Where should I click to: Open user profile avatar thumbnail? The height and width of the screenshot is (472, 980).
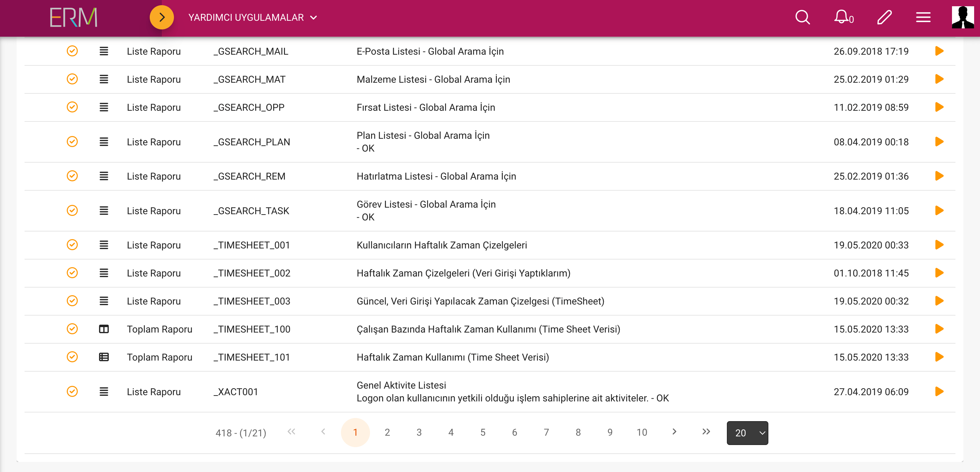962,18
